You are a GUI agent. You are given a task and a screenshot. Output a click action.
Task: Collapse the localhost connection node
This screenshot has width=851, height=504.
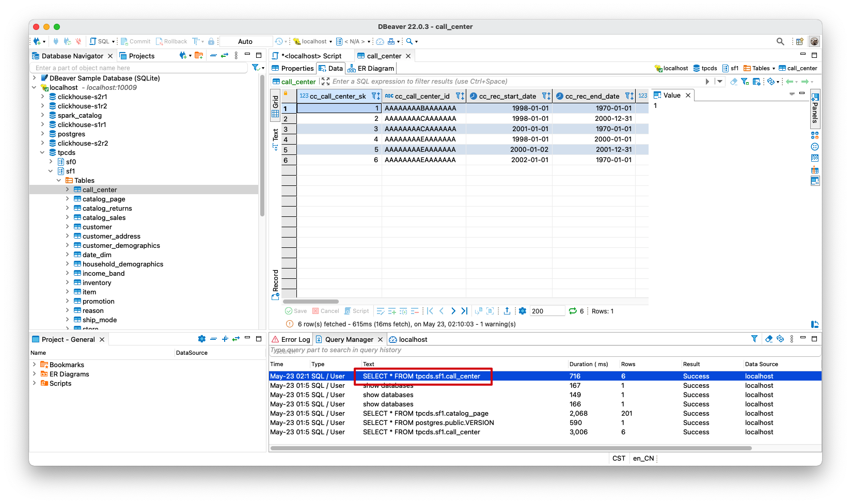tap(35, 87)
